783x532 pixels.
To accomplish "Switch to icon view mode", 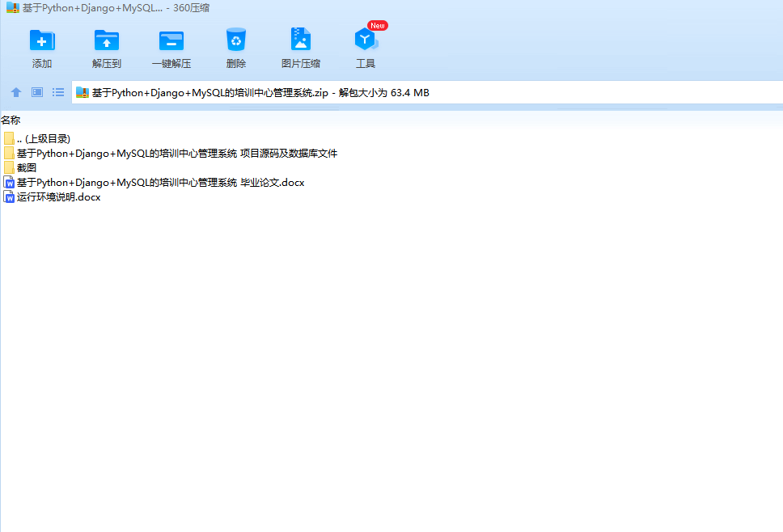I will coord(37,92).
